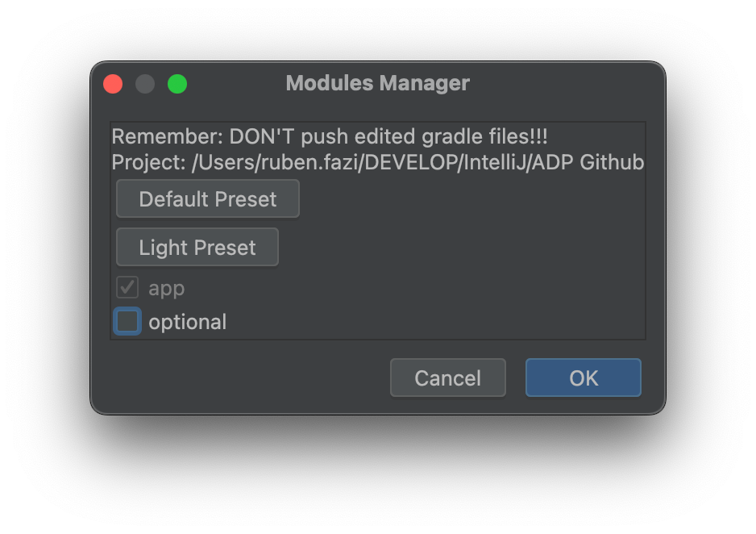Click the greyed-out app checkbox
This screenshot has height=534, width=756.
[x=127, y=287]
